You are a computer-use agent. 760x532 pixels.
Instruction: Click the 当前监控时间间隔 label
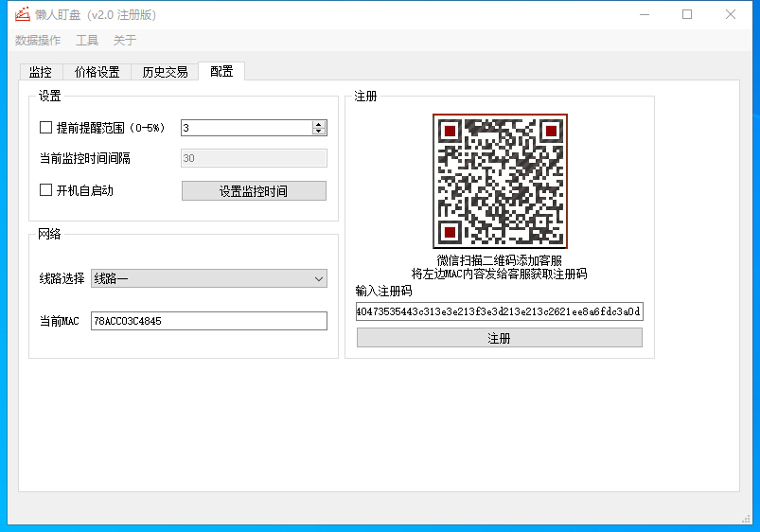click(85, 158)
